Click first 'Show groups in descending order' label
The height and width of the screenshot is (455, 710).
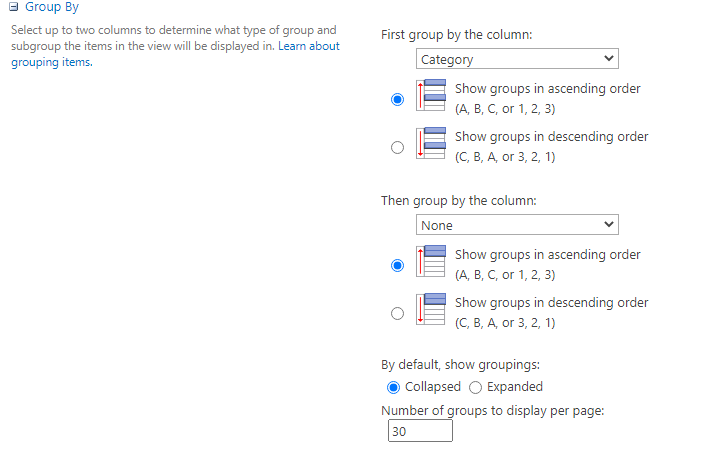(552, 137)
